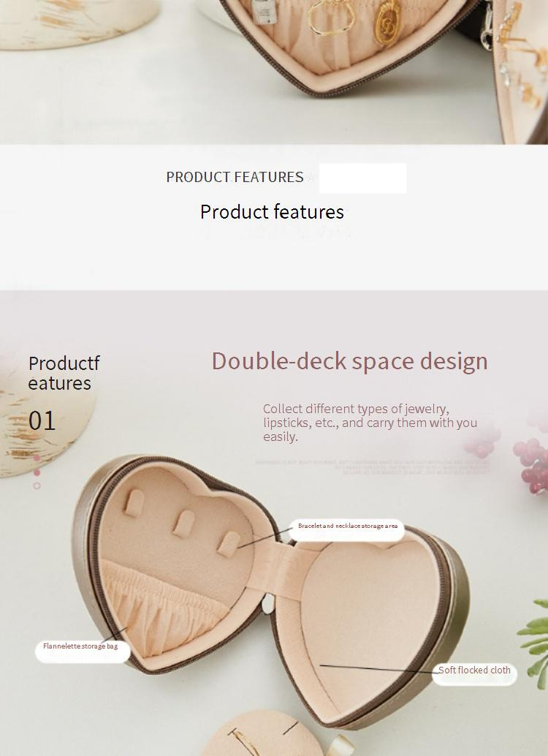Image resolution: width=548 pixels, height=756 pixels.
Task: Click the leftmost ring holder tab
Action: click(x=134, y=503)
